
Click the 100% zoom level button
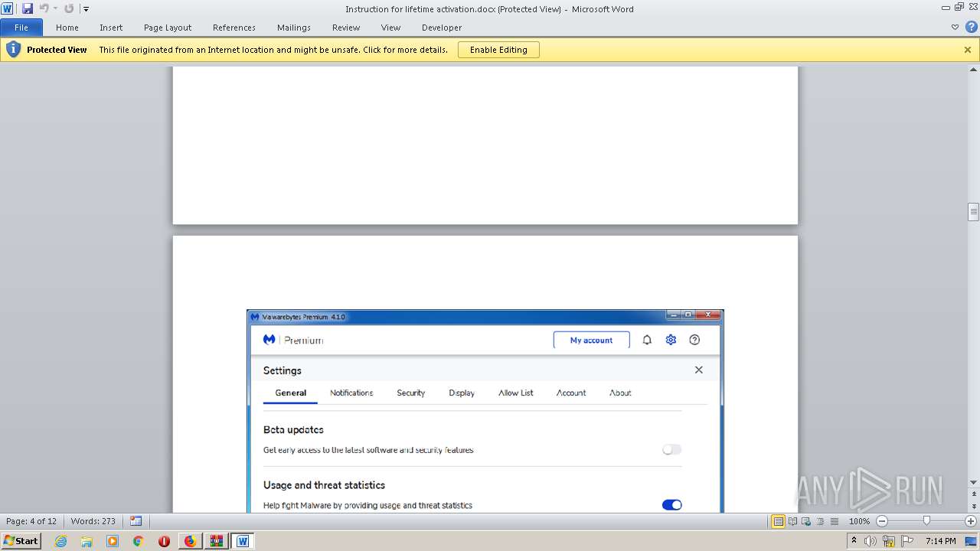click(859, 521)
